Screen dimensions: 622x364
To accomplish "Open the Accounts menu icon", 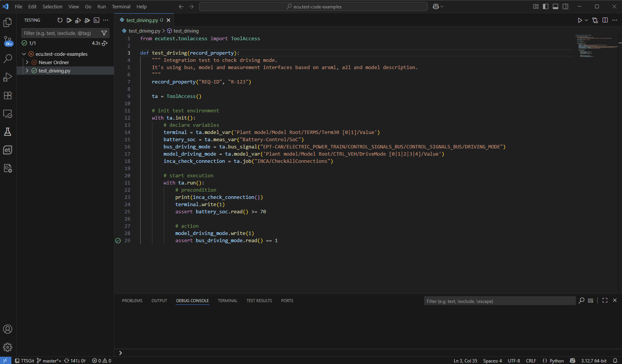I will 8,329.
